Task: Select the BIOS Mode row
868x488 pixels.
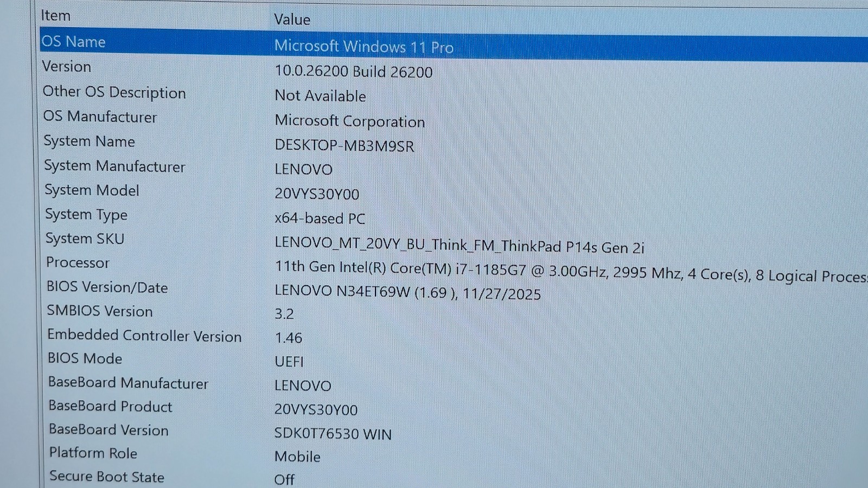Action: 85,358
